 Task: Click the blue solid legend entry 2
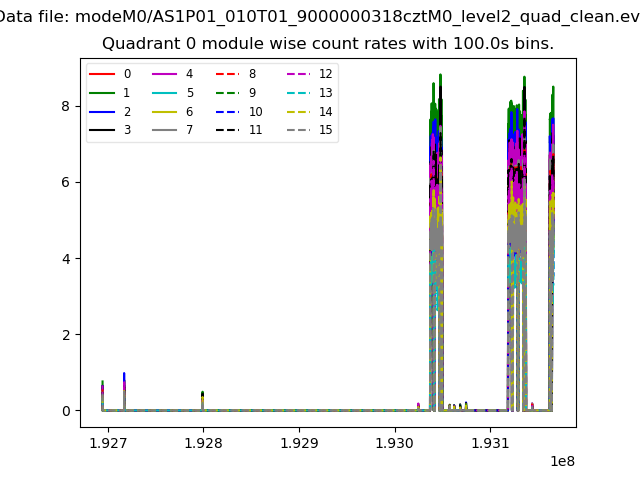112,112
